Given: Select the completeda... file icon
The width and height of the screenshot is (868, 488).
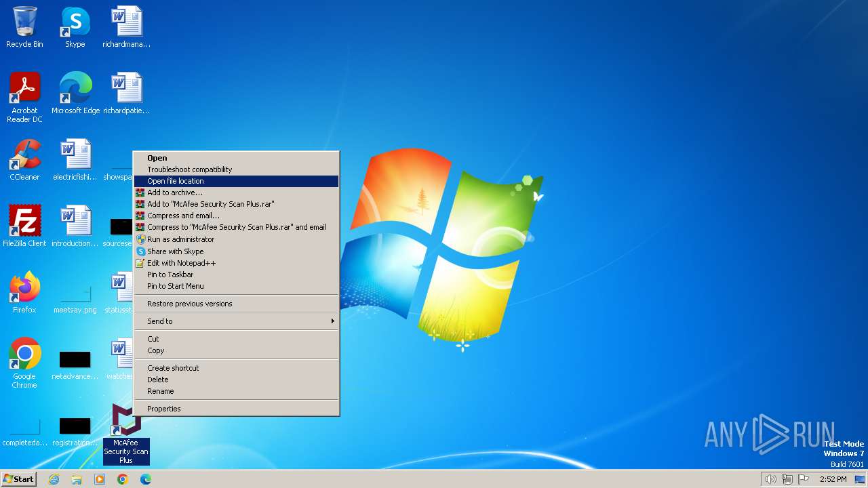Looking at the screenshot, I should click(x=24, y=432).
